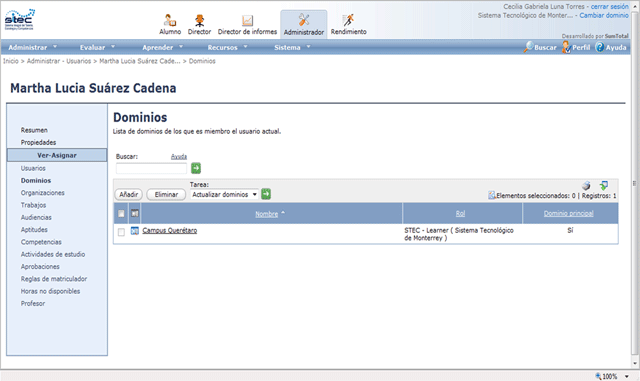Screen dimensions: 640x381
Task: Open Organizaciones in the sidebar
Action: click(x=43, y=193)
